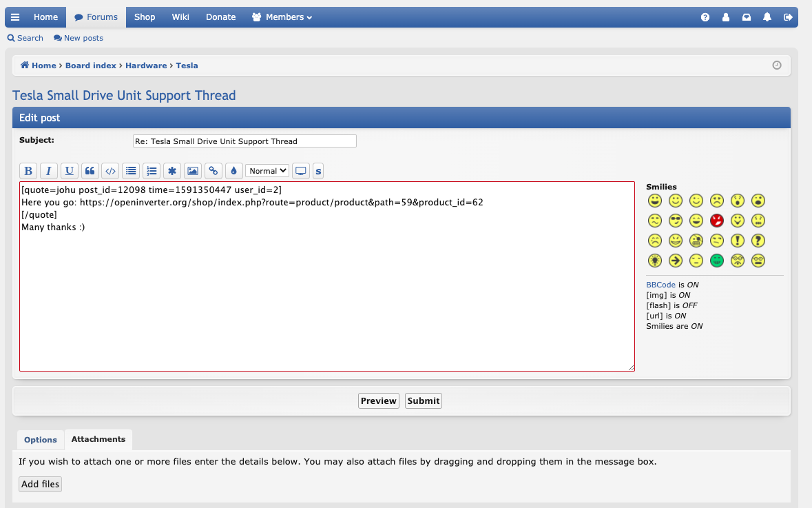
Task: Insert a quote block using toolbar
Action: tap(90, 171)
